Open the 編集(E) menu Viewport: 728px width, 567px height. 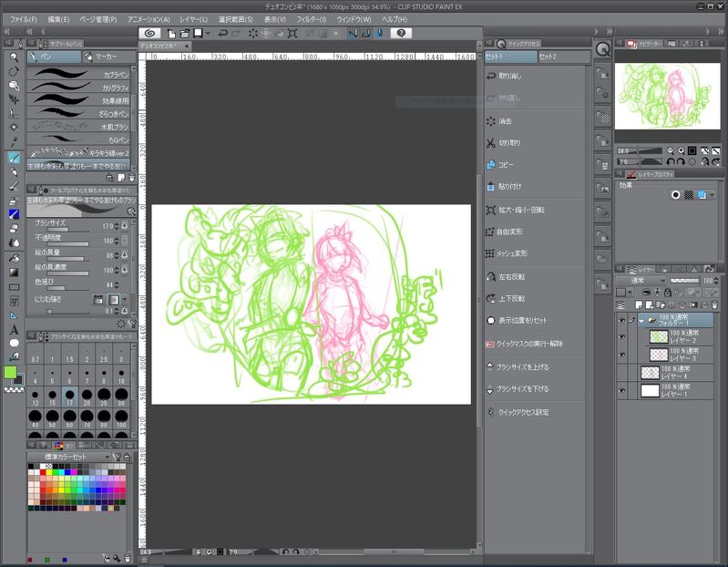[58, 19]
